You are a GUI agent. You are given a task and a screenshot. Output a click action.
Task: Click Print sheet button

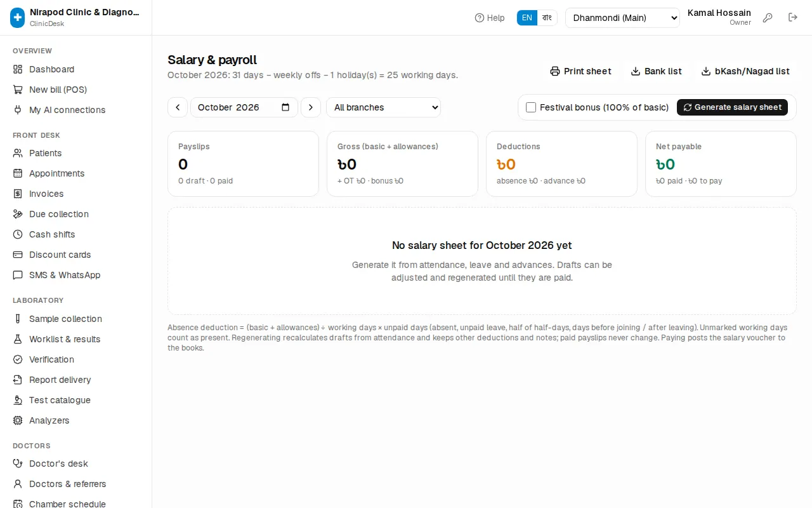pos(580,71)
